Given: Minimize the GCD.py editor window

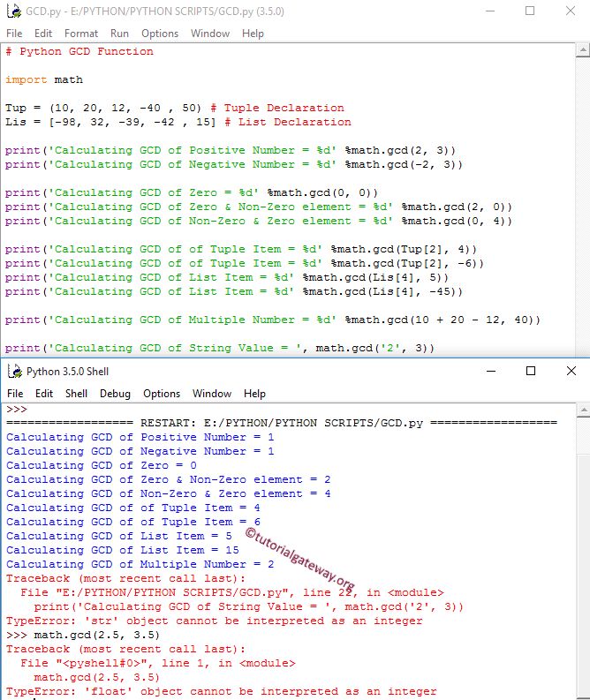Looking at the screenshot, I should click(490, 11).
